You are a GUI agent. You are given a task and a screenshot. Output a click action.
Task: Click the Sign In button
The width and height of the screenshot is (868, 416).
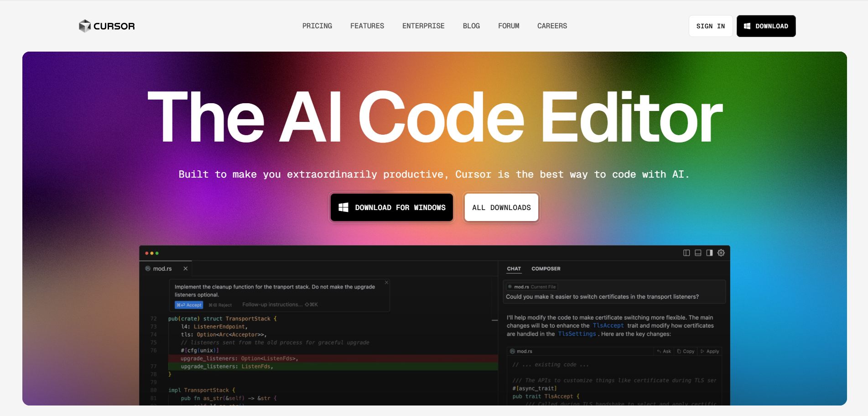[711, 26]
